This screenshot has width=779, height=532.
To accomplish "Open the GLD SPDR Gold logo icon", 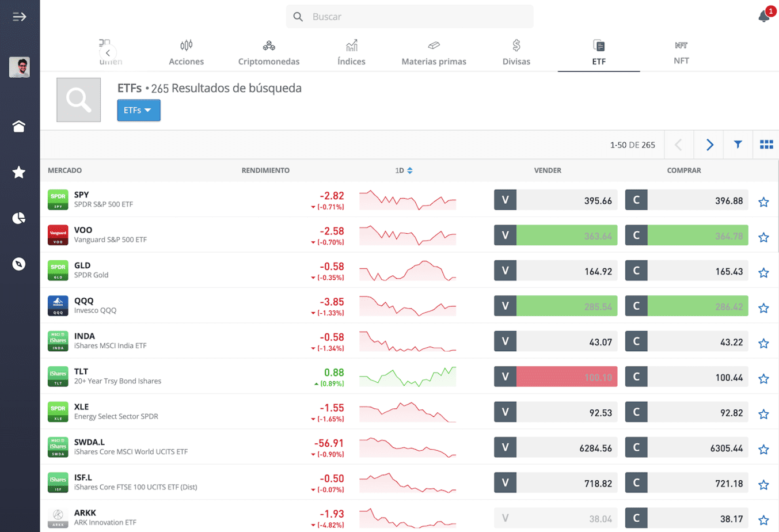I will (x=58, y=271).
